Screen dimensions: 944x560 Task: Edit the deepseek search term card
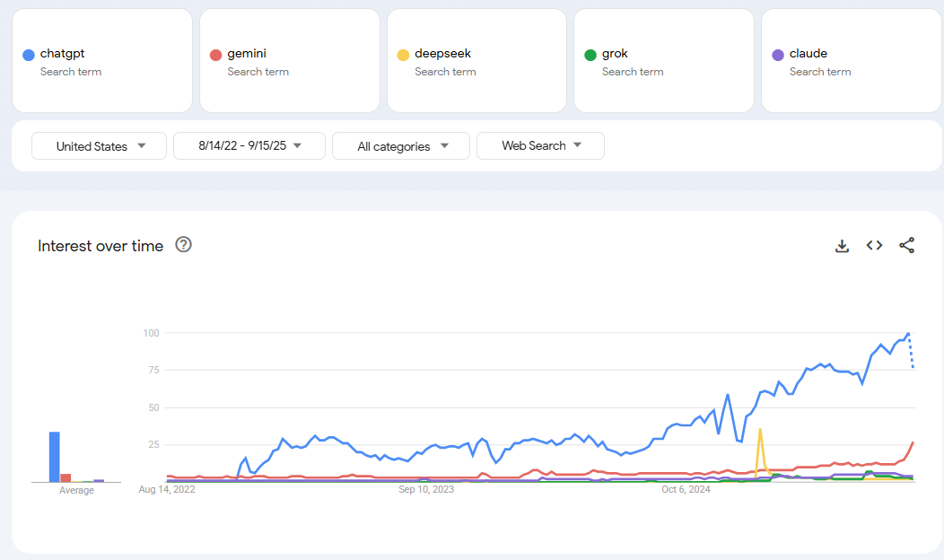pos(476,60)
